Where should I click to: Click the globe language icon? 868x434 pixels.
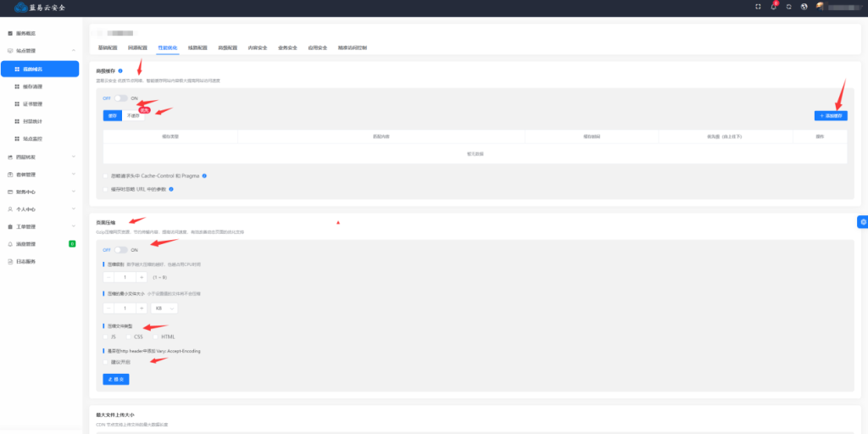804,7
